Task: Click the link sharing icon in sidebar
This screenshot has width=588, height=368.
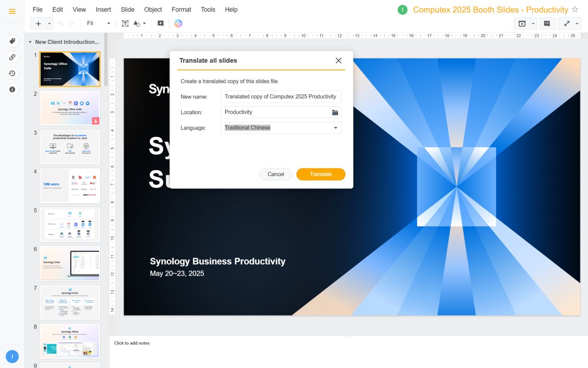Action: 12,57
